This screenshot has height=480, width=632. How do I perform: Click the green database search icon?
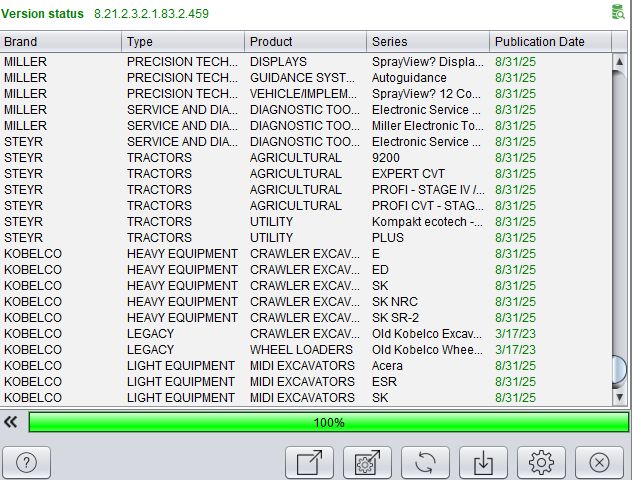618,12
